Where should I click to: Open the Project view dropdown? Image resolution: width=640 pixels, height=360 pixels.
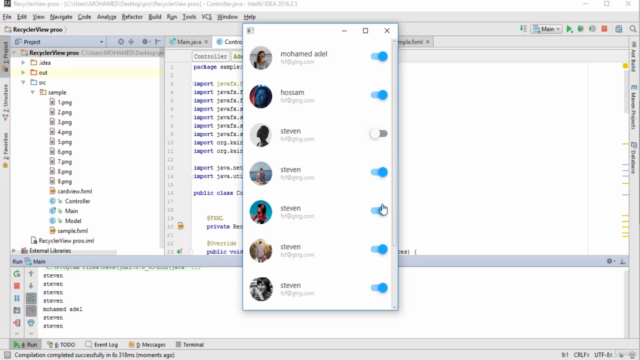pos(101,42)
